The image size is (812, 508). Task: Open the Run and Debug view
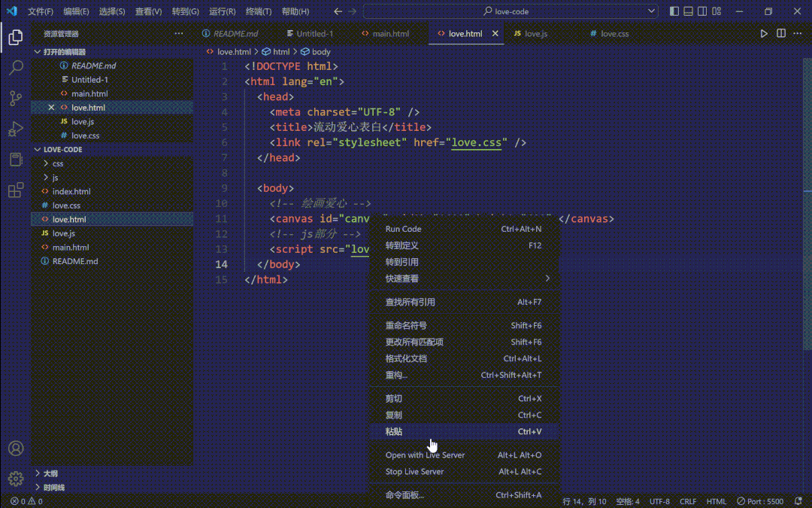(x=16, y=129)
